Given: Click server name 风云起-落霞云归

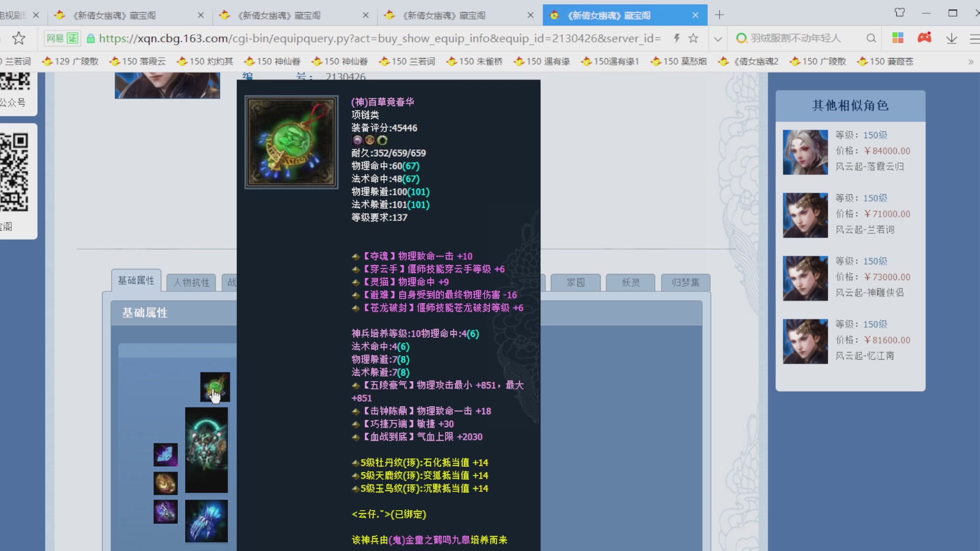Looking at the screenshot, I should pyautogui.click(x=870, y=167).
